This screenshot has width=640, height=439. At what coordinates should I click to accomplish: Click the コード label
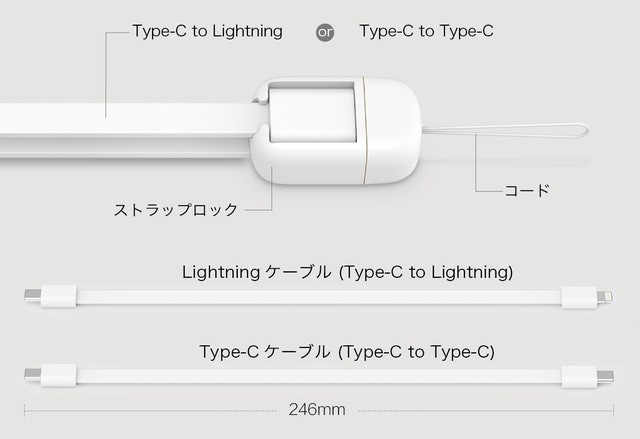click(x=526, y=190)
